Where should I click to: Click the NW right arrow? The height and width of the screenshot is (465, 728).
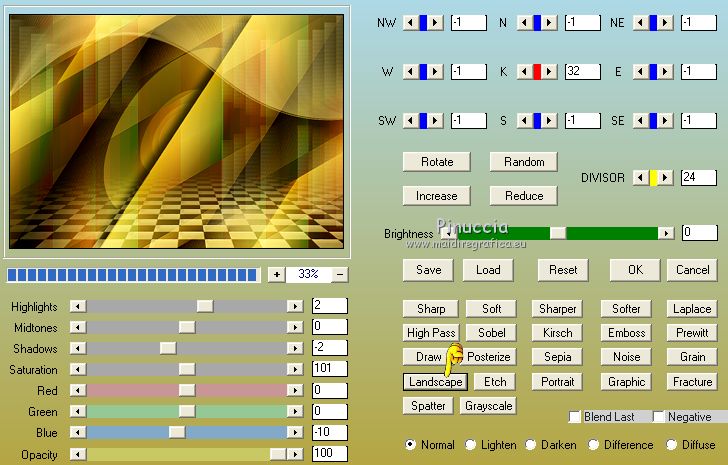point(435,22)
